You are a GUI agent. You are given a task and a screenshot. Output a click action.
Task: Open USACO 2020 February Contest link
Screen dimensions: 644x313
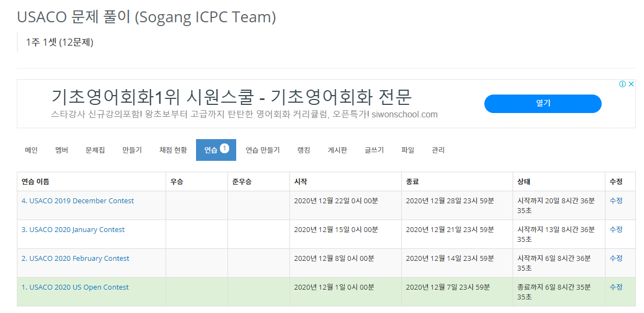(75, 258)
